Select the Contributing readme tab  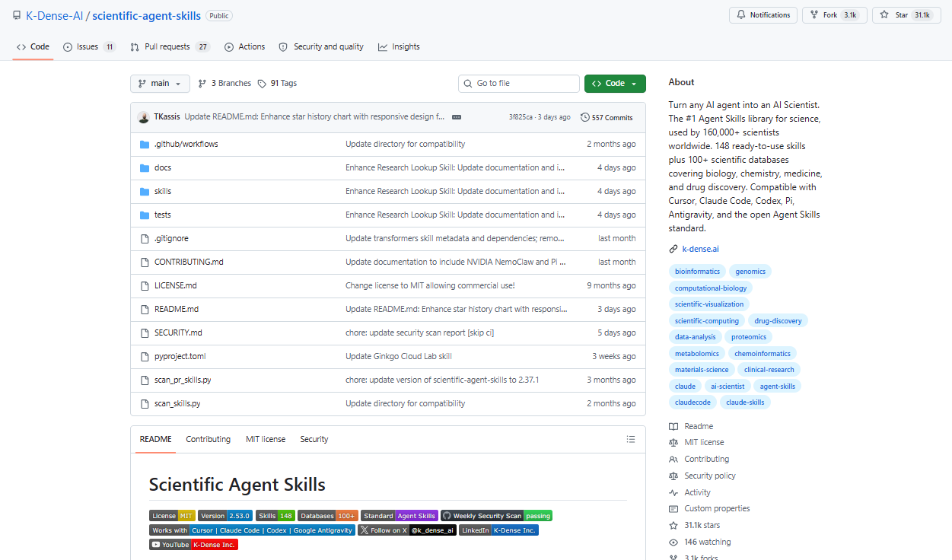[208, 439]
